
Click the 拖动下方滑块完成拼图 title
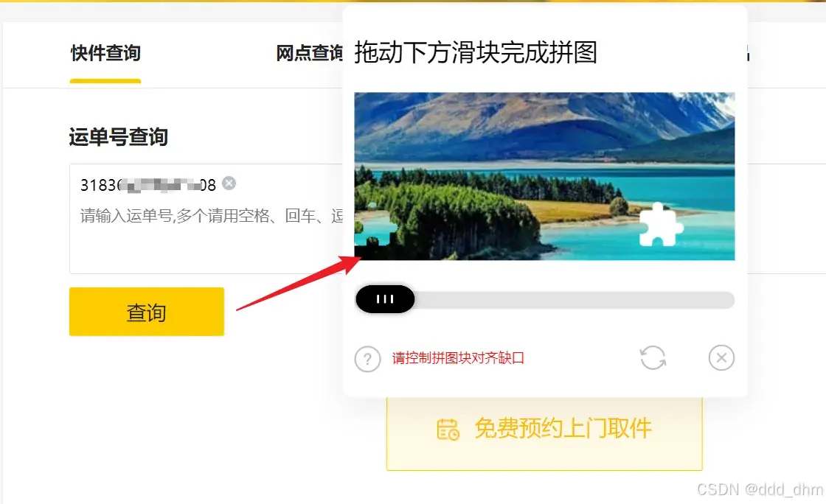(x=476, y=52)
